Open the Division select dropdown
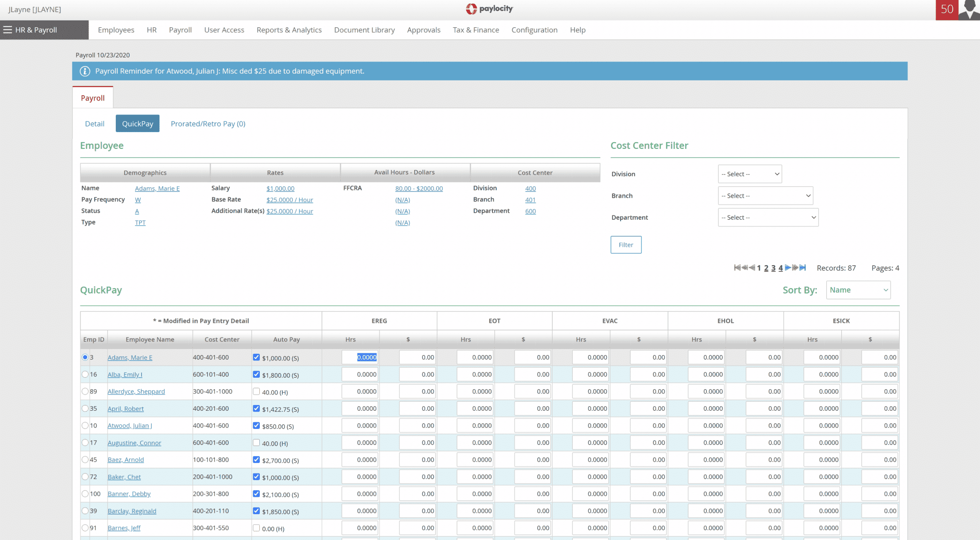This screenshot has height=540, width=980. (x=749, y=174)
